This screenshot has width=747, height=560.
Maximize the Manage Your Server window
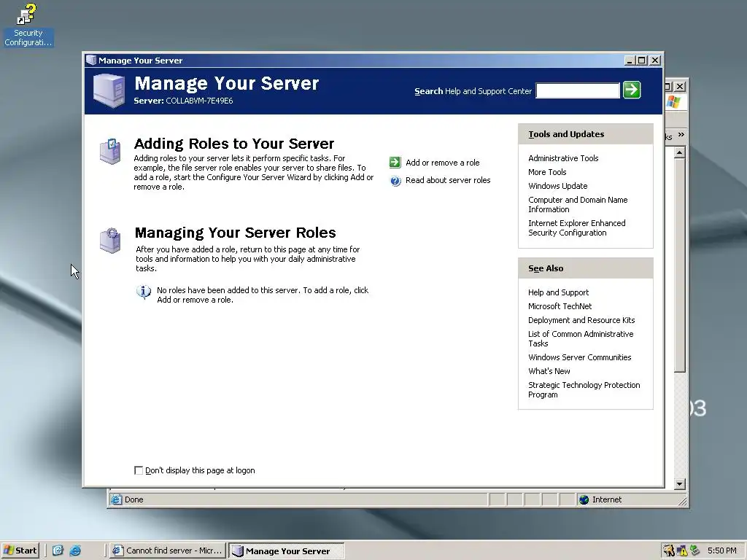(642, 61)
